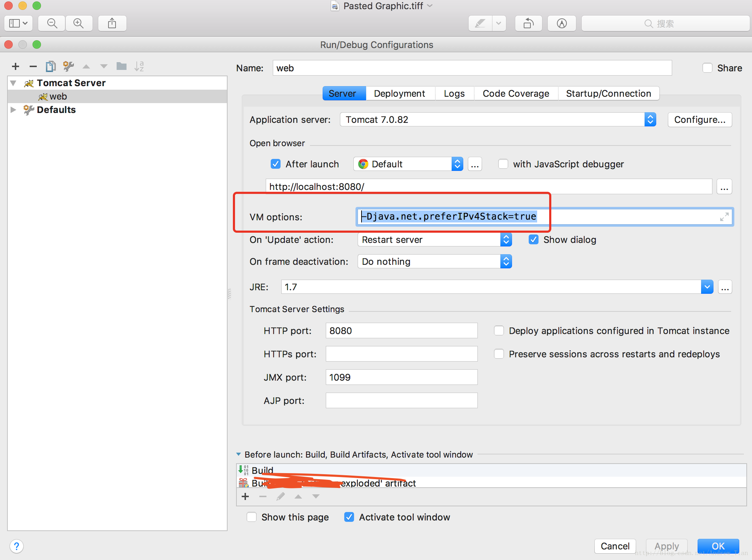Open highlight pen options dropdown

coord(499,23)
